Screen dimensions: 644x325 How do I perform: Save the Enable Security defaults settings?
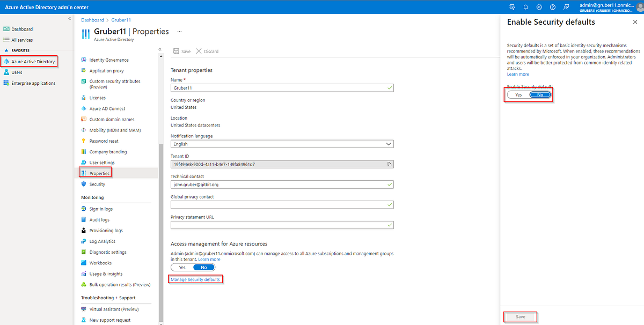[x=519, y=316]
